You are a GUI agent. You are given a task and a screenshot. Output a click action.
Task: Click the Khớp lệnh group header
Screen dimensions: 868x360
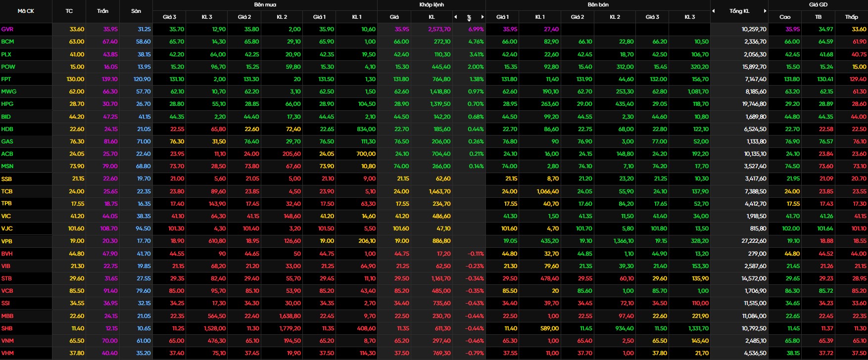pyautogui.click(x=432, y=4)
